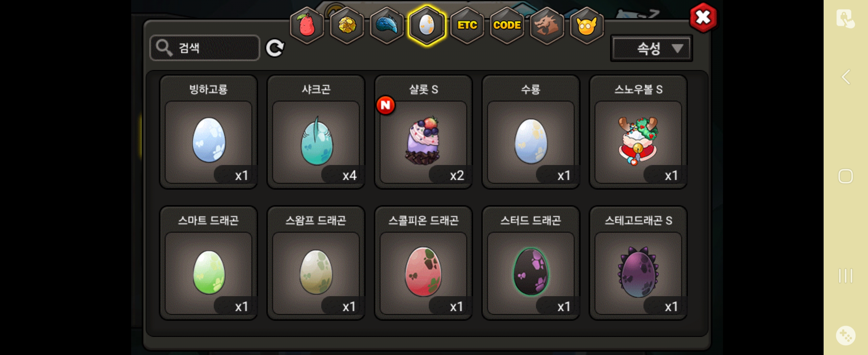Open the food/fruit category tab
This screenshot has height=355, width=868.
(307, 26)
